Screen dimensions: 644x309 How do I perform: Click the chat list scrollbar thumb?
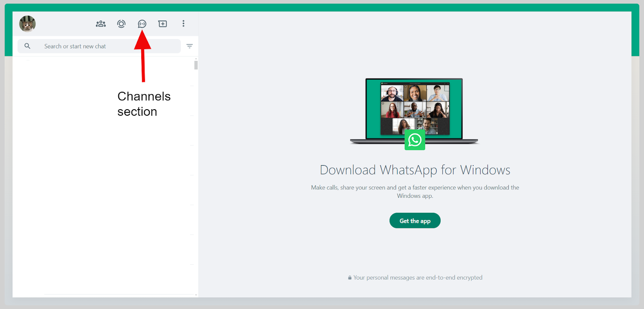click(196, 65)
